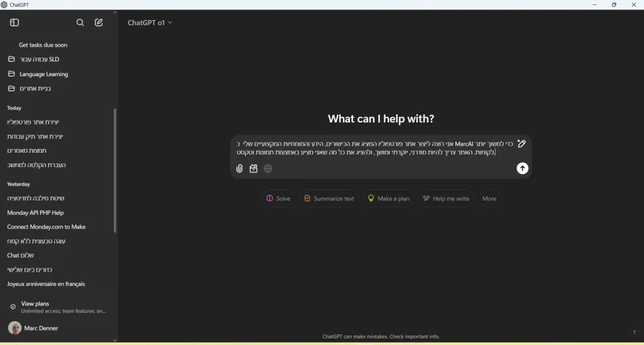
Task: Click the pencil edit icon in prompt box
Action: tap(521, 143)
